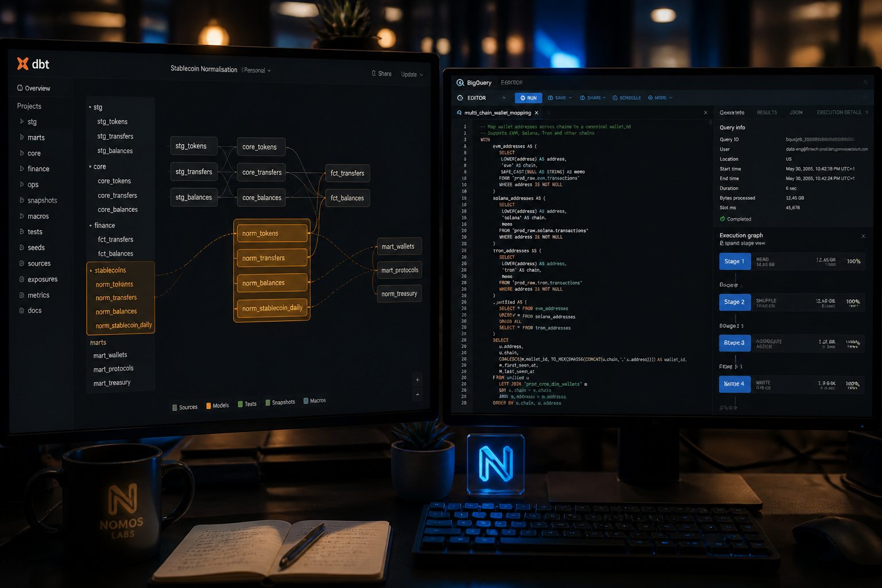Select norm_transfers in the model tree

[x=116, y=297]
